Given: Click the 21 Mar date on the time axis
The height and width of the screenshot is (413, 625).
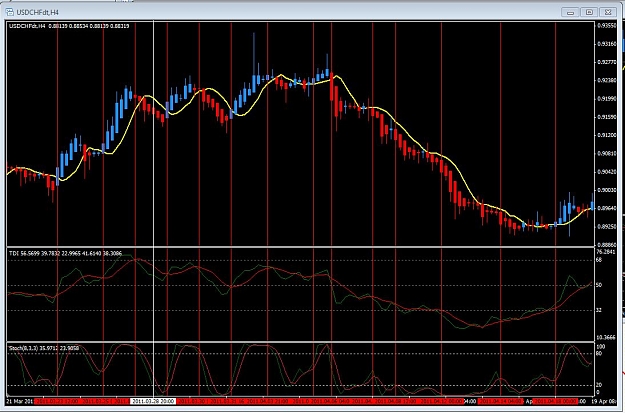Looking at the screenshot, I should coord(20,401).
